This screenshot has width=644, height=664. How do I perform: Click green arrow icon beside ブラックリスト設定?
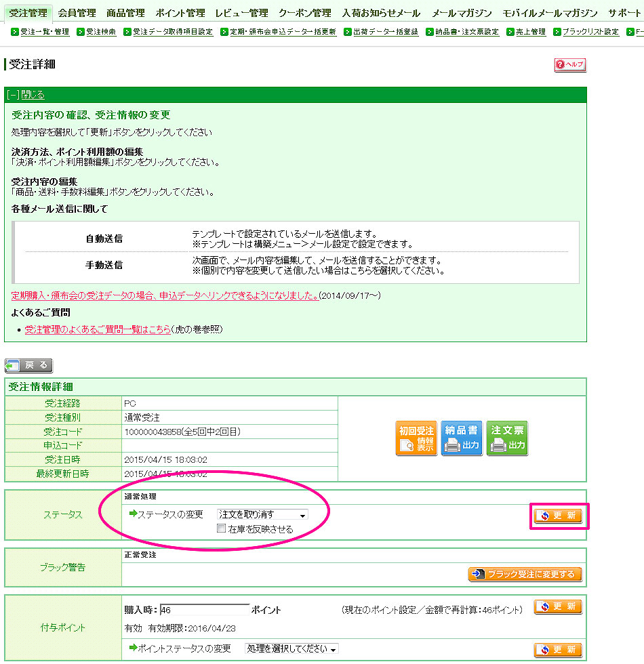coord(557,32)
